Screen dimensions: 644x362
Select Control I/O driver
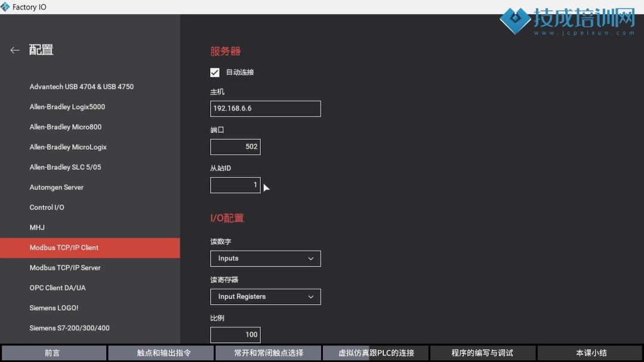coord(90,208)
